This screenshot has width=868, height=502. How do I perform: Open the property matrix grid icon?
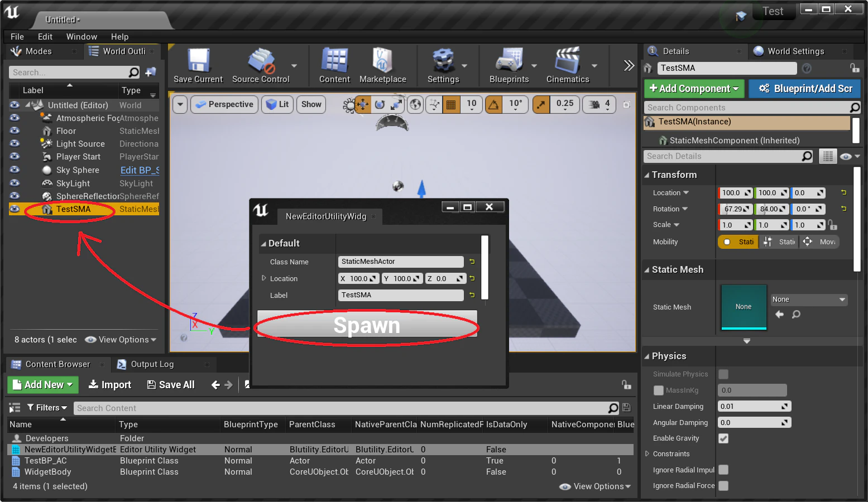click(x=828, y=157)
